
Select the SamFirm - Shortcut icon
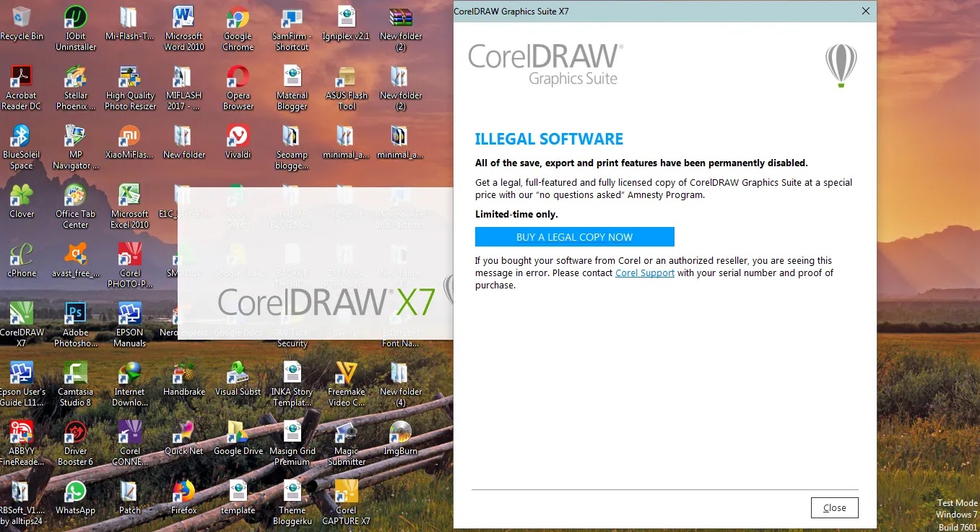[292, 29]
